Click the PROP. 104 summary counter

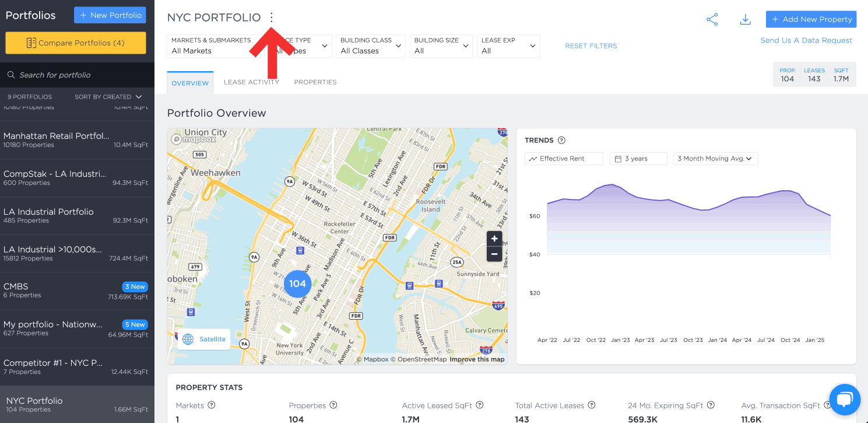coord(788,75)
